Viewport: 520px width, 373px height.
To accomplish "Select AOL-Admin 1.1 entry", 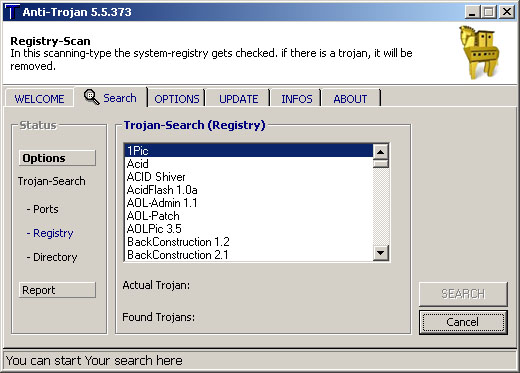I will click(x=248, y=203).
